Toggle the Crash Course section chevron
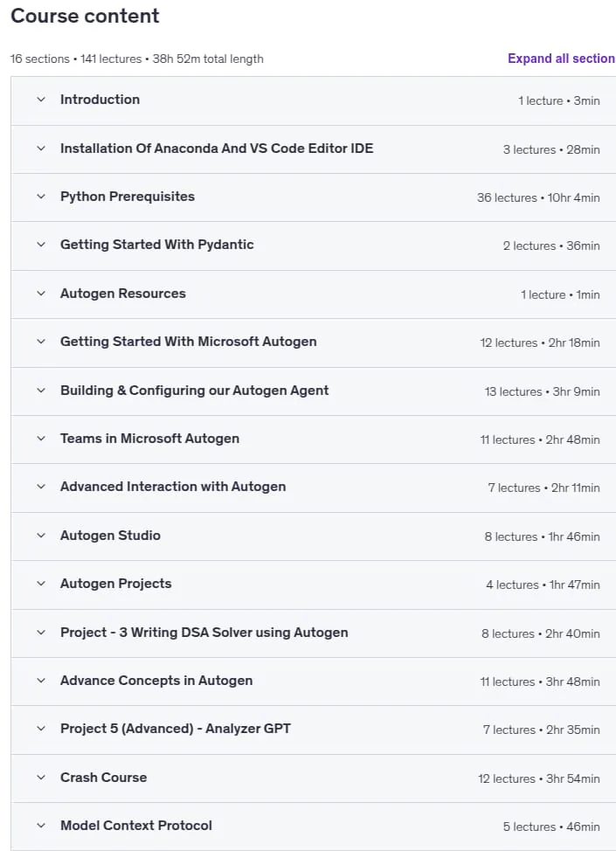Screen dimensions: 616x851 [41, 778]
